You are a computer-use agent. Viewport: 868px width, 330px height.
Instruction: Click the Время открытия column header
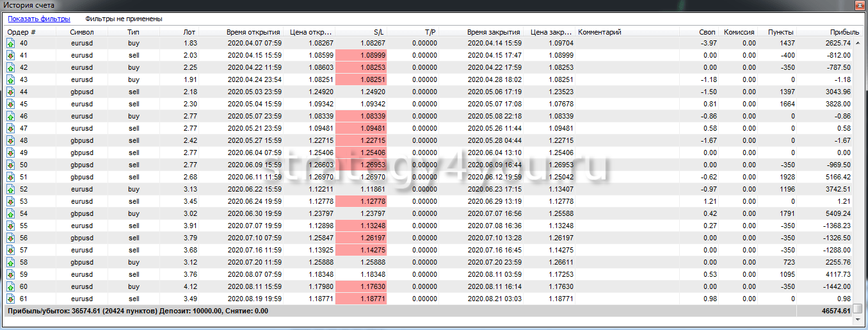[x=253, y=31]
